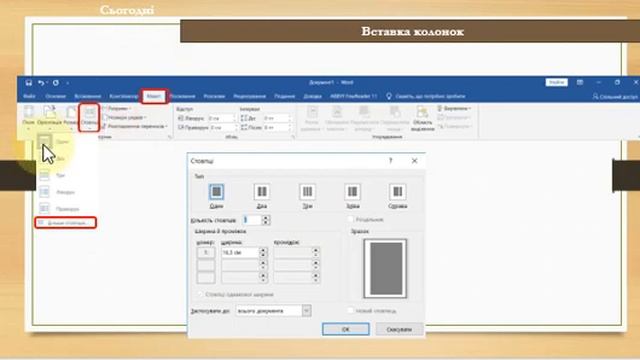Click the Bring Forward button in Arrange group
This screenshot has width=640, height=360.
click(x=364, y=118)
